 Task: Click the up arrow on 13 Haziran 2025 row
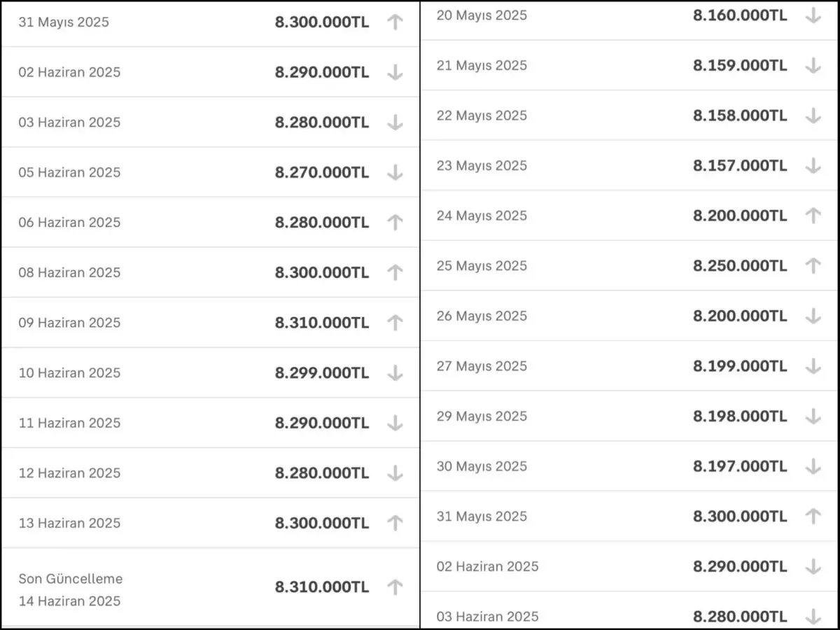(x=395, y=523)
